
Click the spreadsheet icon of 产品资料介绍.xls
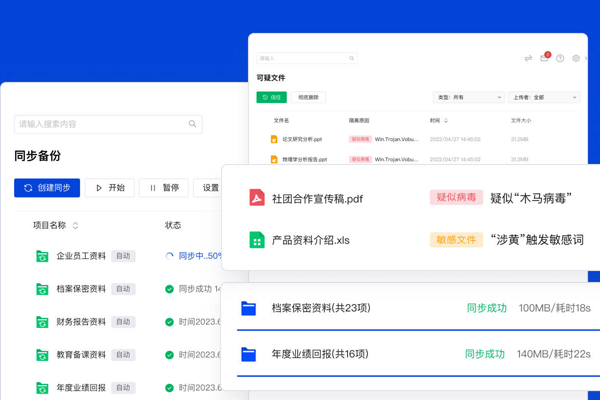(x=257, y=240)
